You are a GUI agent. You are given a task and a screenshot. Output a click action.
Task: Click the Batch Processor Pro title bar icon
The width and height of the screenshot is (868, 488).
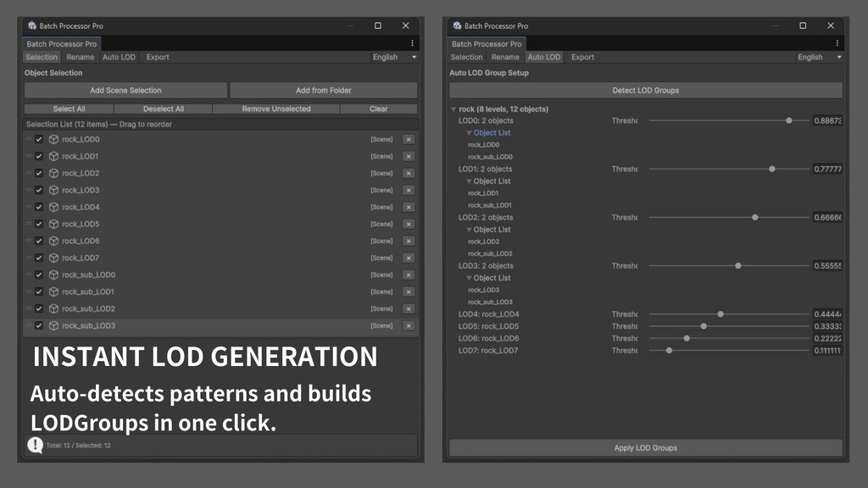[34, 25]
